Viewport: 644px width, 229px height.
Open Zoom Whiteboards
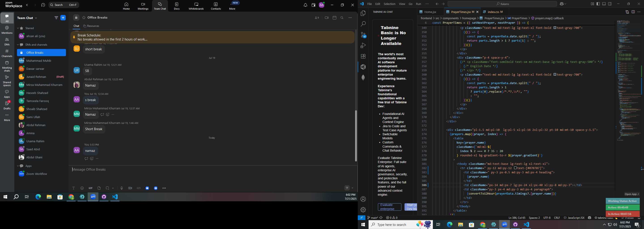[x=196, y=6]
